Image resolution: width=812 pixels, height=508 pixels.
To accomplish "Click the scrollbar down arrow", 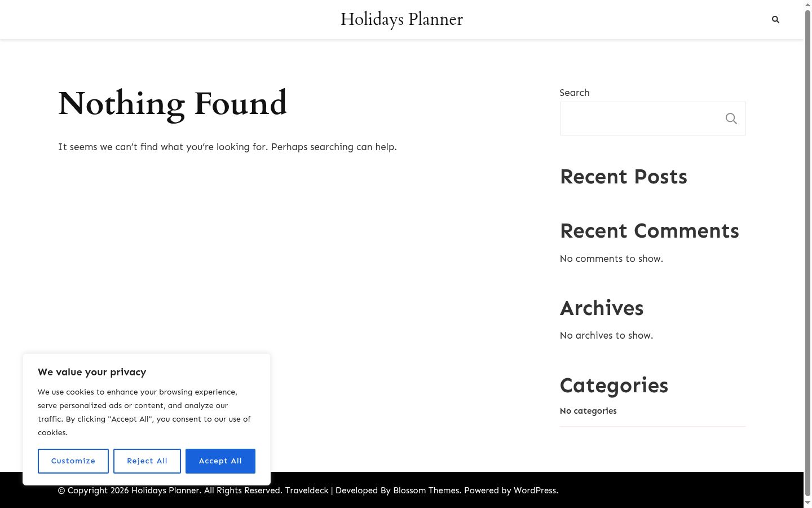I will coord(807,503).
